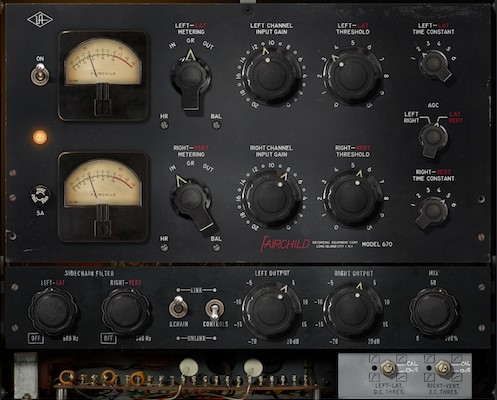This screenshot has height=400, width=497.
Task: Click the Right Output knob
Action: click(353, 312)
